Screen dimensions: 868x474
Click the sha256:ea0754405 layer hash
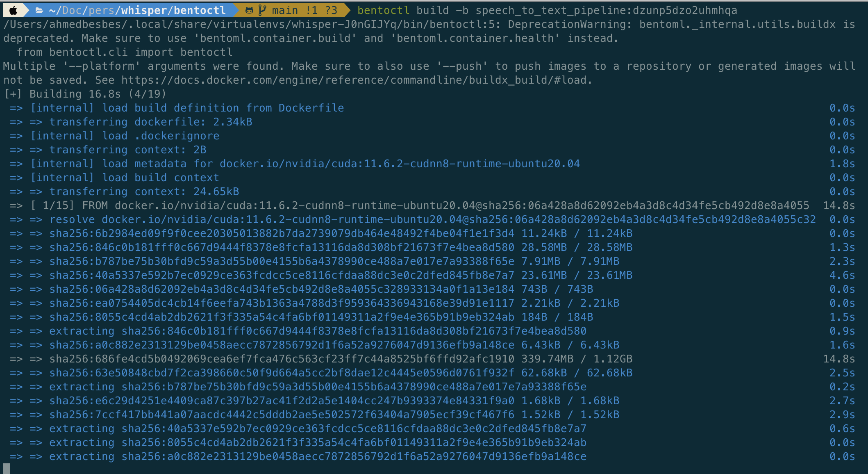282,303
